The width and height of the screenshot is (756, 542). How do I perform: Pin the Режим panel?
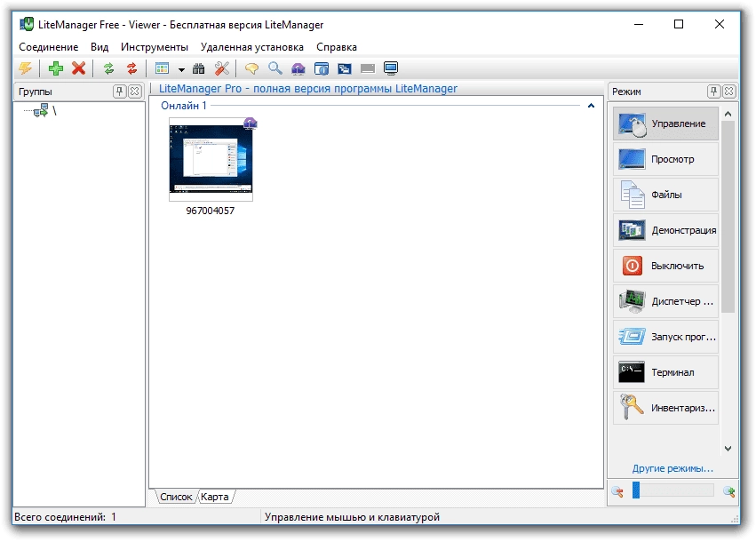[x=713, y=92]
